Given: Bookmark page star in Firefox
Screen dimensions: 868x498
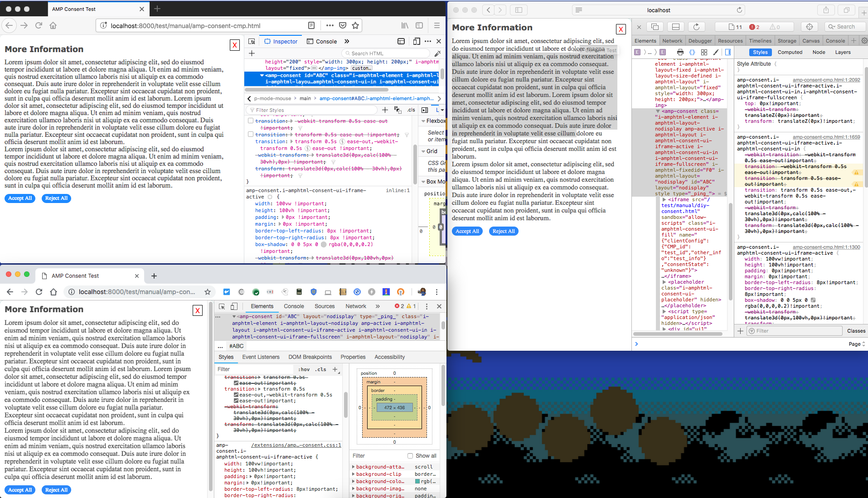Looking at the screenshot, I should point(355,25).
